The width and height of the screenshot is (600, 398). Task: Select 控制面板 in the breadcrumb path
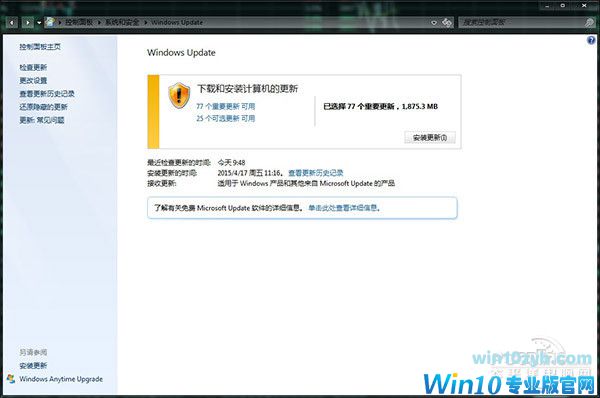(78, 22)
